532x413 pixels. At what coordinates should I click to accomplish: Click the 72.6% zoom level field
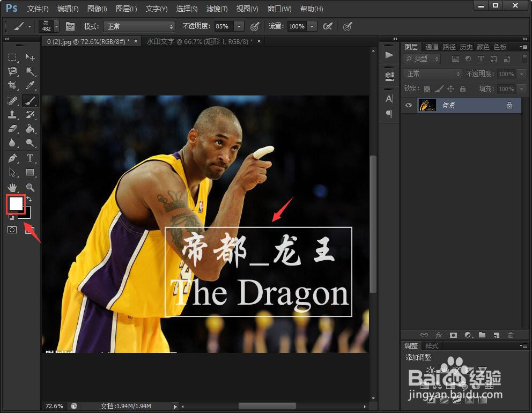coord(54,406)
